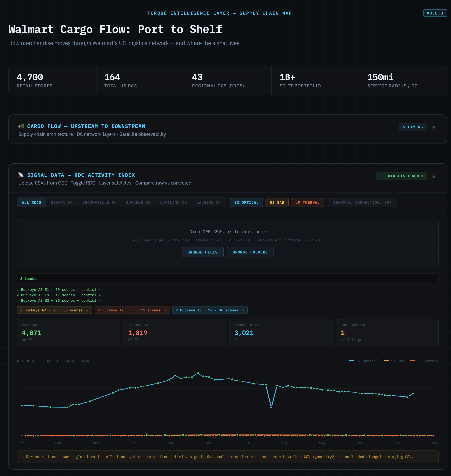Remove the Buckeye AZ S2 dataset chip
Viewport: 451px width, 476px height.
(243, 310)
